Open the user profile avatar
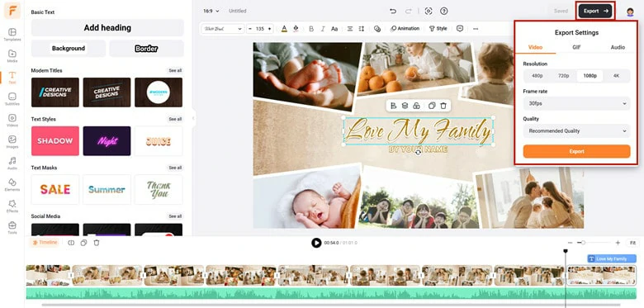The height and width of the screenshot is (308, 644). tap(630, 12)
